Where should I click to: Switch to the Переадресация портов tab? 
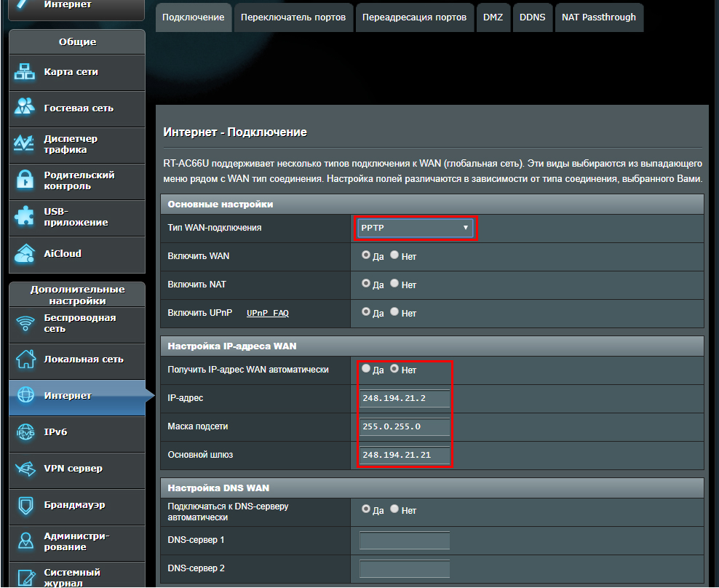click(x=414, y=17)
